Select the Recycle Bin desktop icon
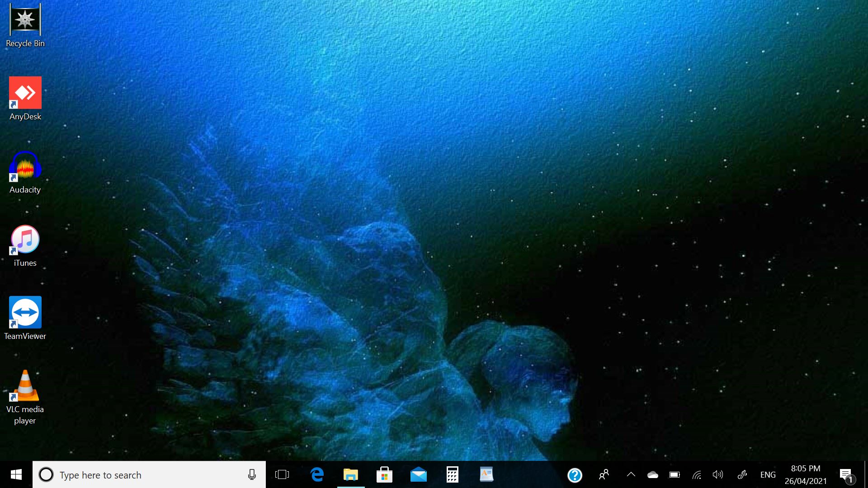868x488 pixels. coord(25,26)
